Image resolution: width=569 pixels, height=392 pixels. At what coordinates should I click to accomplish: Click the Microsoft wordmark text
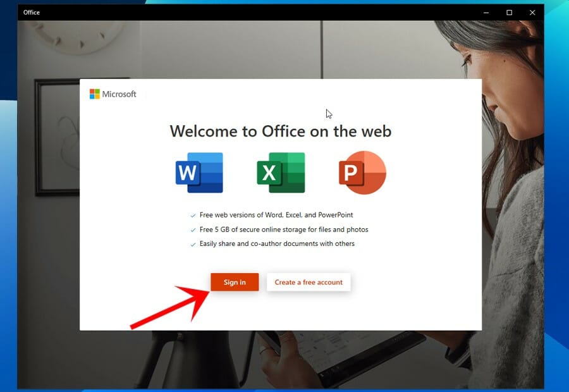(119, 94)
